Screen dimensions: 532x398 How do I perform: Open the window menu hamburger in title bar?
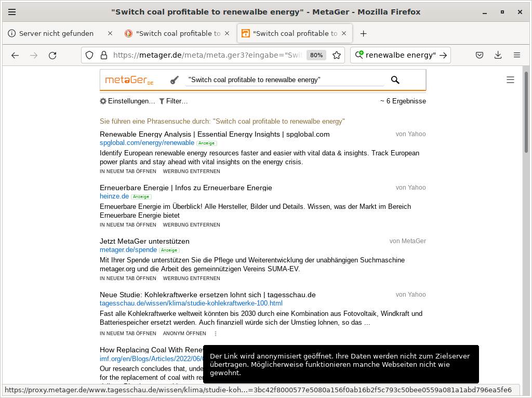[x=12, y=12]
